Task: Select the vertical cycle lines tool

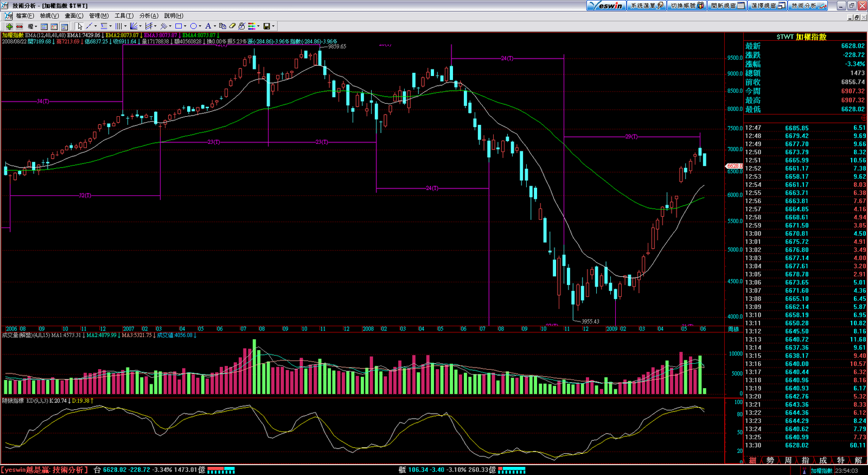Action: tap(118, 26)
